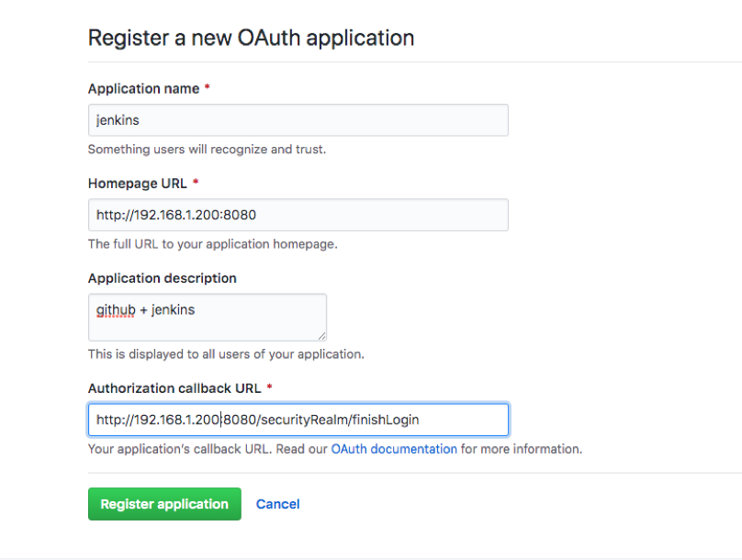
Task: Open the OAuth documentation link
Action: click(394, 449)
